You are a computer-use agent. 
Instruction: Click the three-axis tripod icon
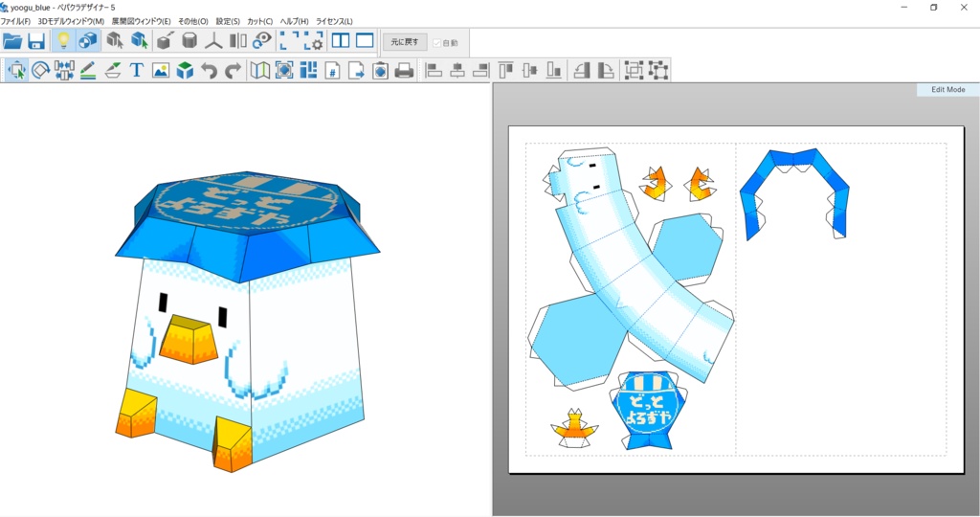coord(213,41)
